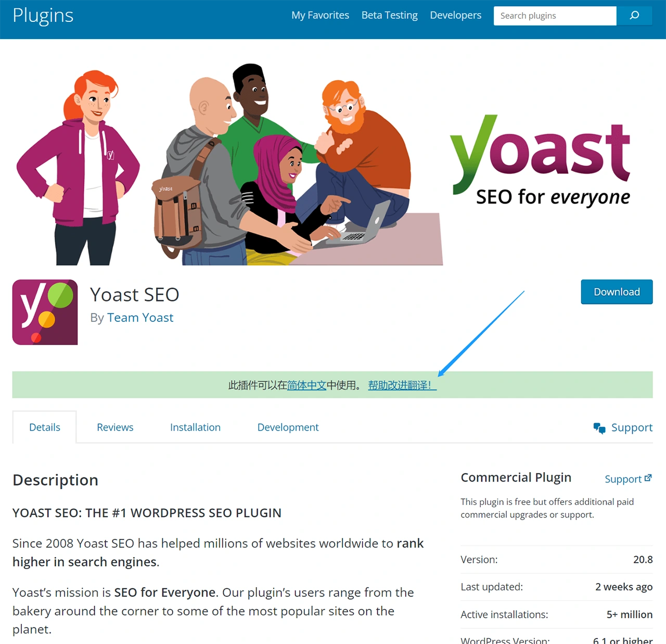The width and height of the screenshot is (666, 644).
Task: Open the Beta Testing page
Action: point(390,15)
